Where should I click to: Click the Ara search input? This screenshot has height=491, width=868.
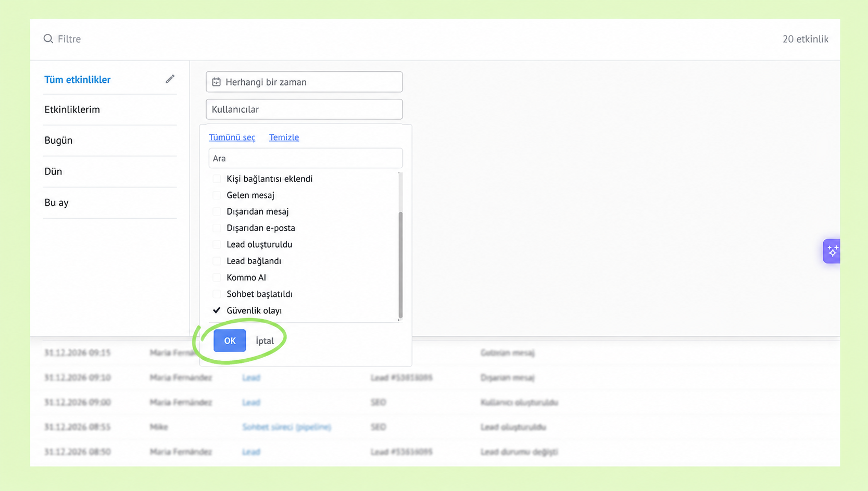[306, 158]
